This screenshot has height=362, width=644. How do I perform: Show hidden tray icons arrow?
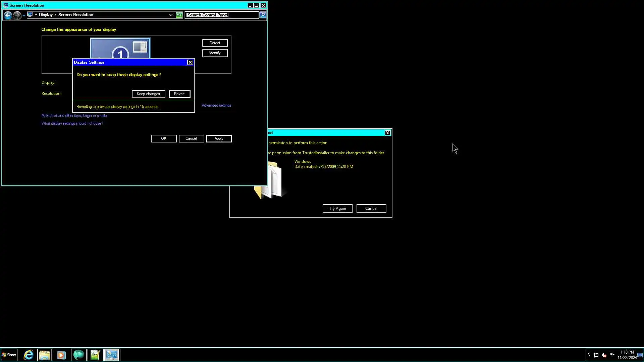[589, 355]
